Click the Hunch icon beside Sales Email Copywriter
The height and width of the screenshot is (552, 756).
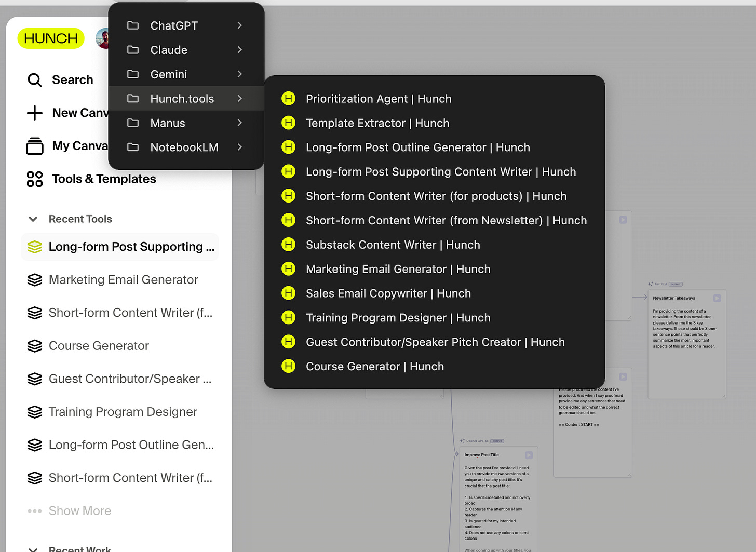coord(288,293)
